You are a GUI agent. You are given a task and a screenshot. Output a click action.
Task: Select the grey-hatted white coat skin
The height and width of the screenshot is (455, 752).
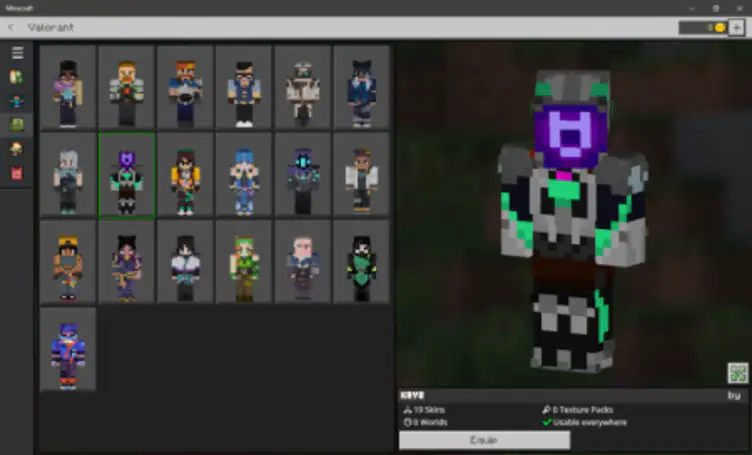(x=303, y=87)
